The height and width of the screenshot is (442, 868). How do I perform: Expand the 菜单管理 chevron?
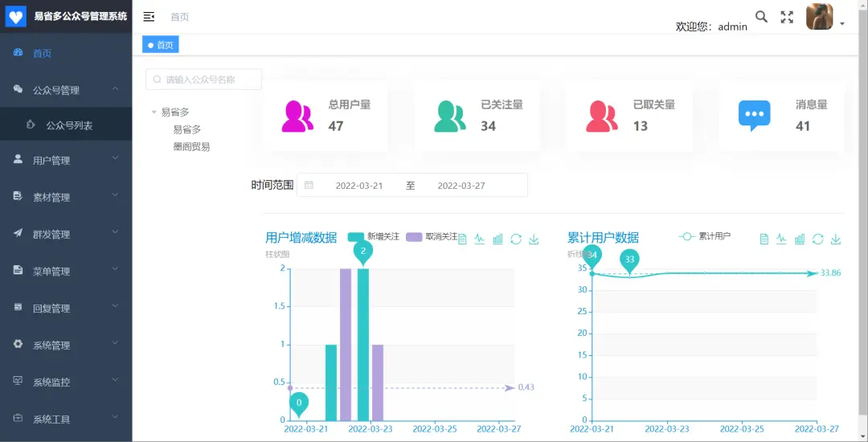[x=115, y=269]
